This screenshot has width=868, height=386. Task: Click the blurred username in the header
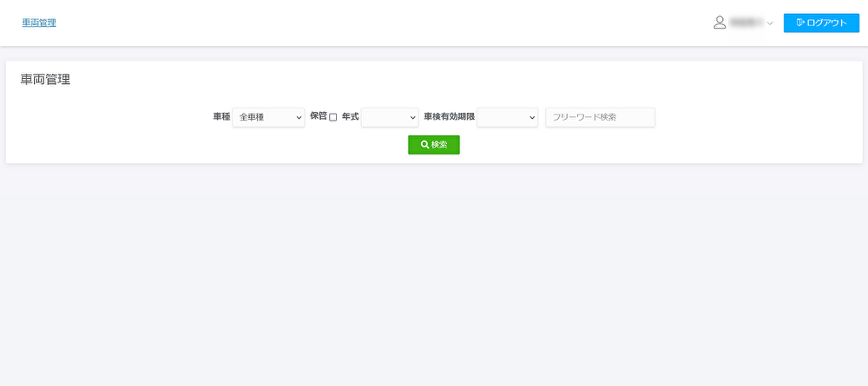point(746,23)
